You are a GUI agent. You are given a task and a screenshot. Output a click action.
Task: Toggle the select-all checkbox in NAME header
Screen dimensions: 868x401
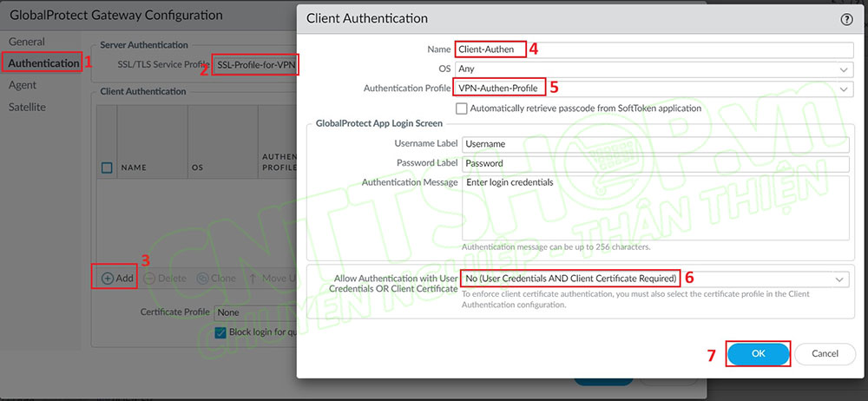pyautogui.click(x=107, y=168)
